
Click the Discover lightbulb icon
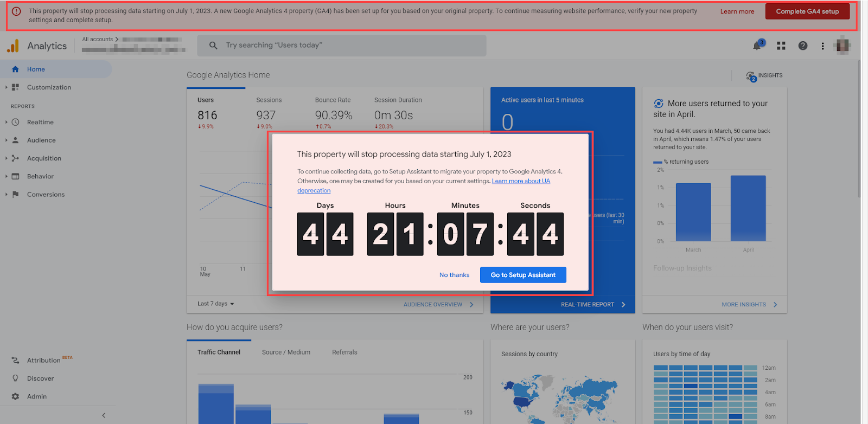[15, 378]
